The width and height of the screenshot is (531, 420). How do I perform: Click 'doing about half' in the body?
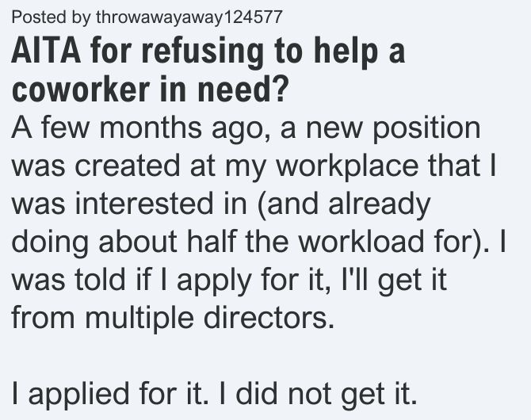(124, 242)
